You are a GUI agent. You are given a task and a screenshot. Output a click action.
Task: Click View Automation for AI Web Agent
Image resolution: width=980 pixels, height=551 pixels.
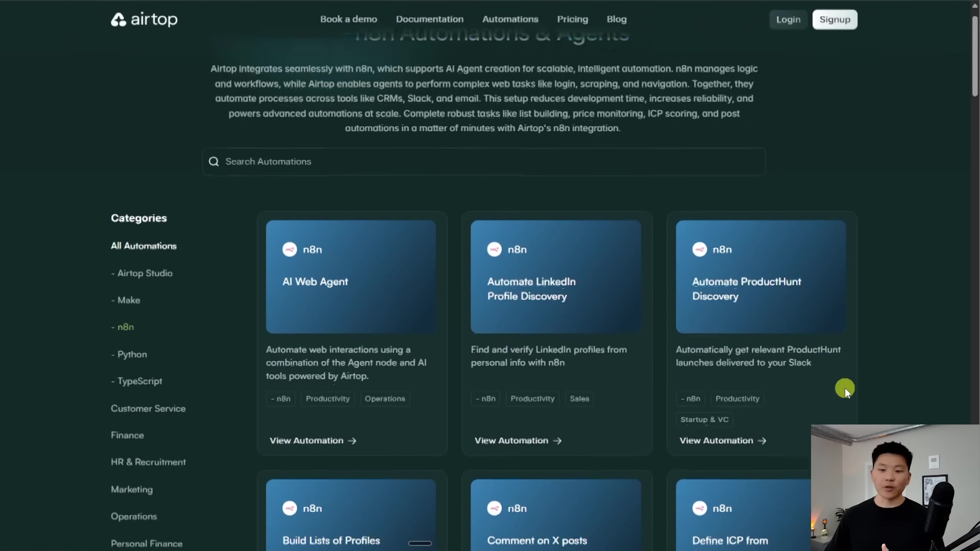click(x=313, y=441)
